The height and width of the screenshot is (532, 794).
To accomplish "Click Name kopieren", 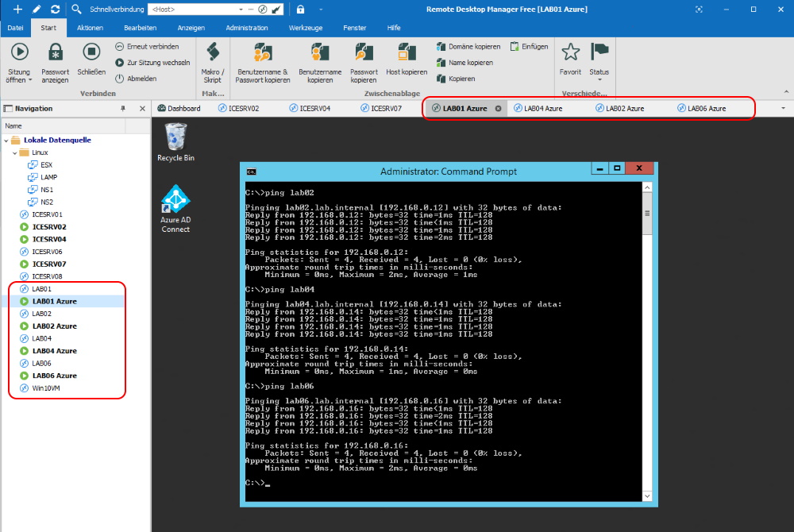I will (x=464, y=63).
